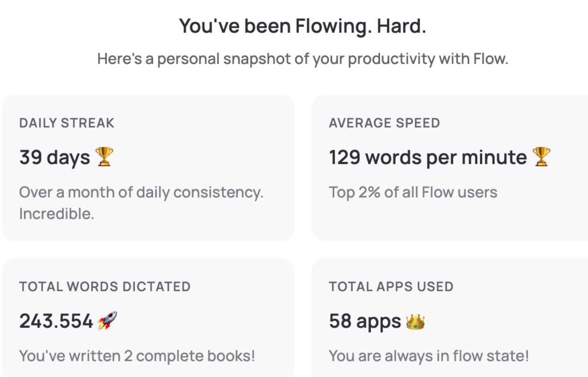Select the DAILY STREAK label
The height and width of the screenshot is (377, 588).
[x=66, y=123]
